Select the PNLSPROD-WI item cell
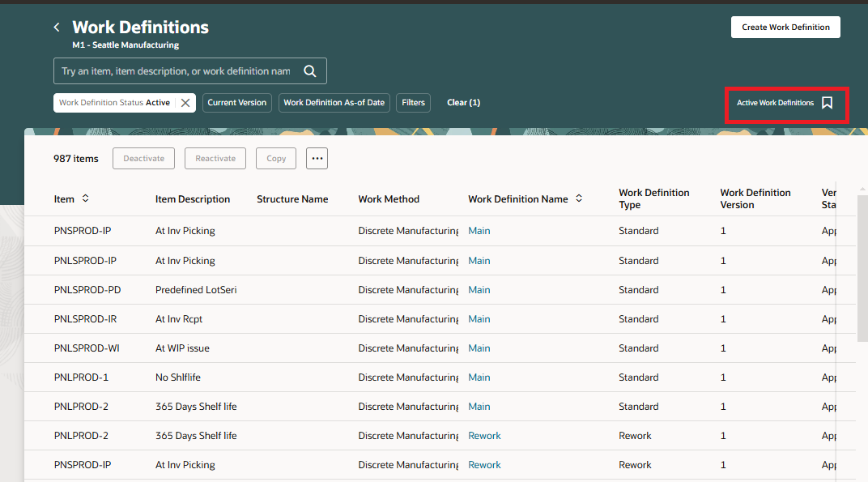Image resolution: width=868 pixels, height=482 pixels. tap(87, 348)
